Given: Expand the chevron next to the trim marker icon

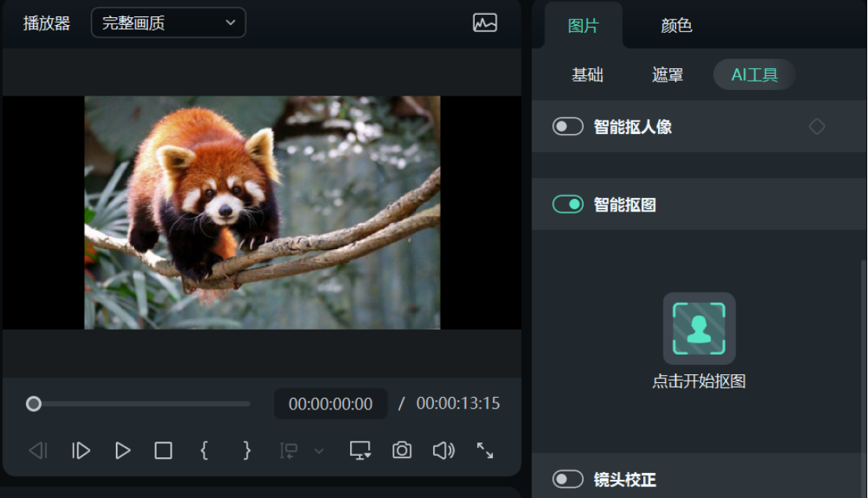Looking at the screenshot, I should coord(319,450).
